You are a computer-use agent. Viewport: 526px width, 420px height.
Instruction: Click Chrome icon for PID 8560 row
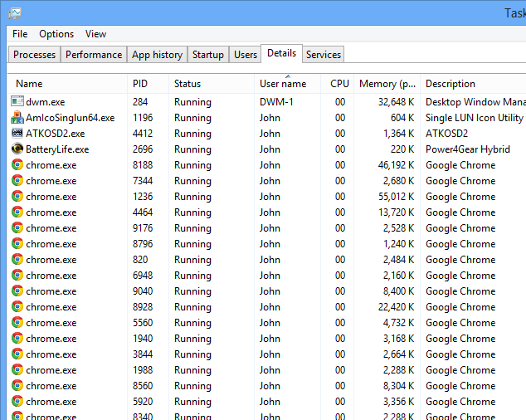(17, 385)
